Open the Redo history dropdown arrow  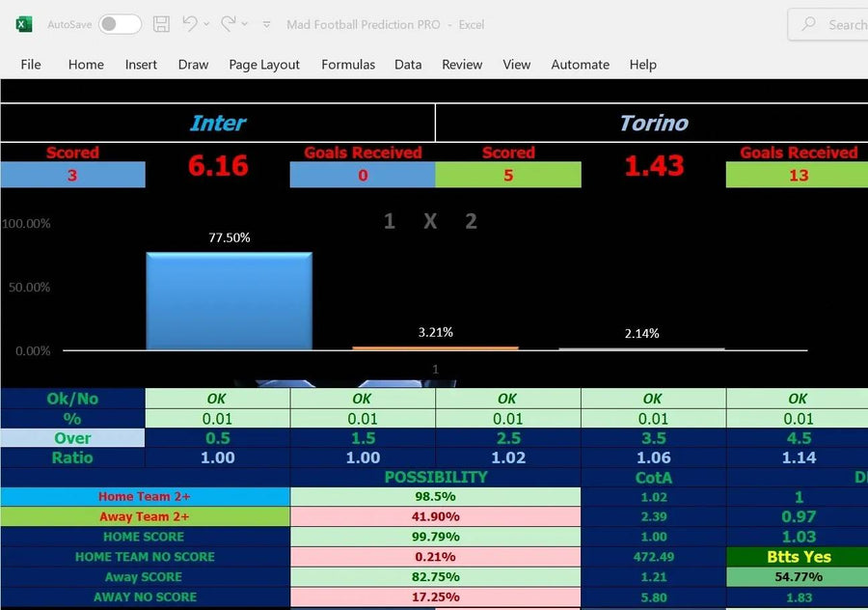click(x=245, y=24)
